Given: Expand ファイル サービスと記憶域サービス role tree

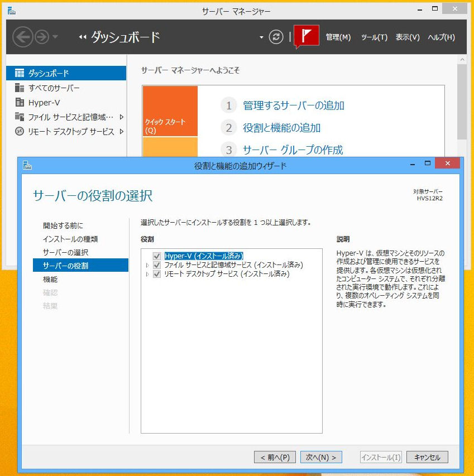Looking at the screenshot, I should pyautogui.click(x=147, y=265).
